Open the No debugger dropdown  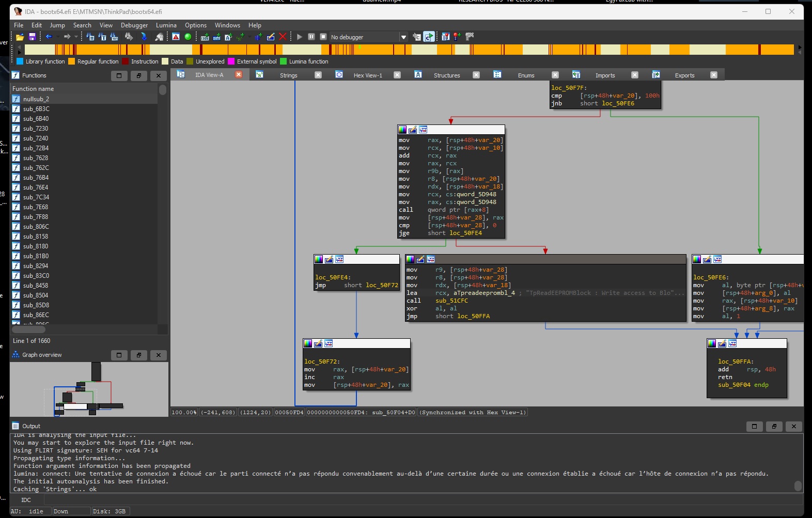coord(403,37)
